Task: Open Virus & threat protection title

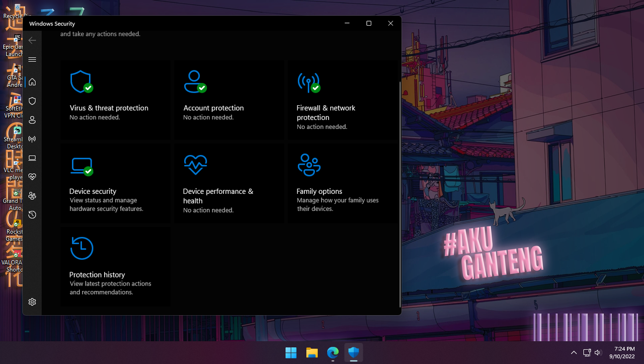Action: click(109, 108)
